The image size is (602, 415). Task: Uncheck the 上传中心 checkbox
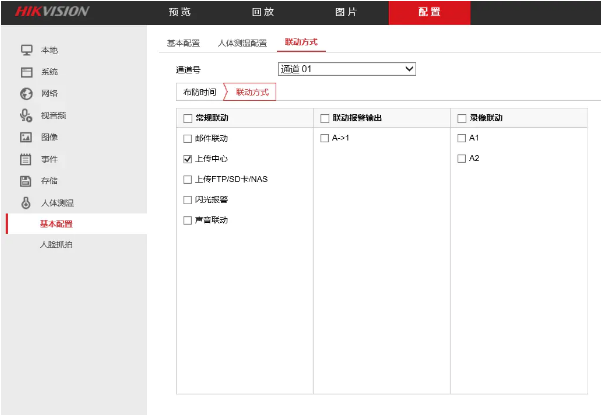coord(187,158)
